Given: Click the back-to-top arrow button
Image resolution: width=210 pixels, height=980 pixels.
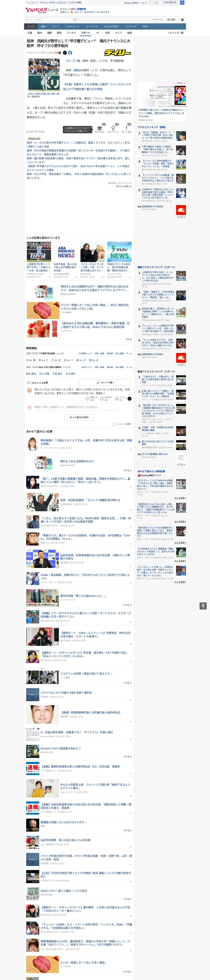Looking at the screenshot, I should pyautogui.click(x=203, y=606).
